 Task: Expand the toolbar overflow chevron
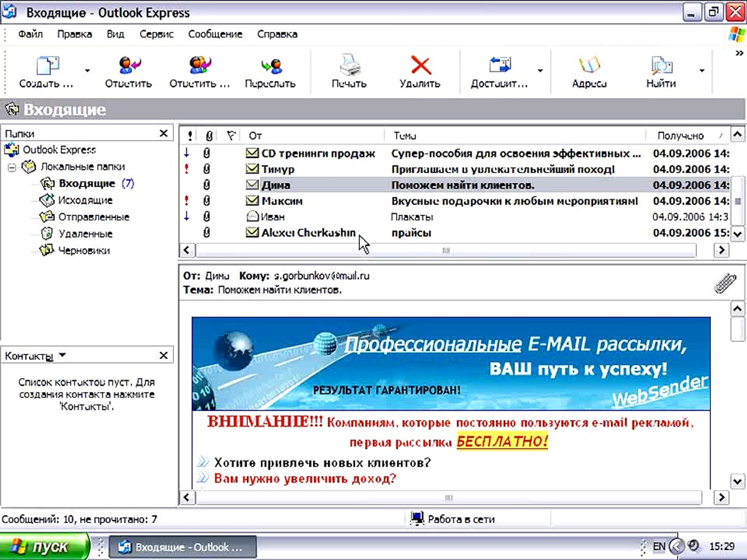pos(740,53)
